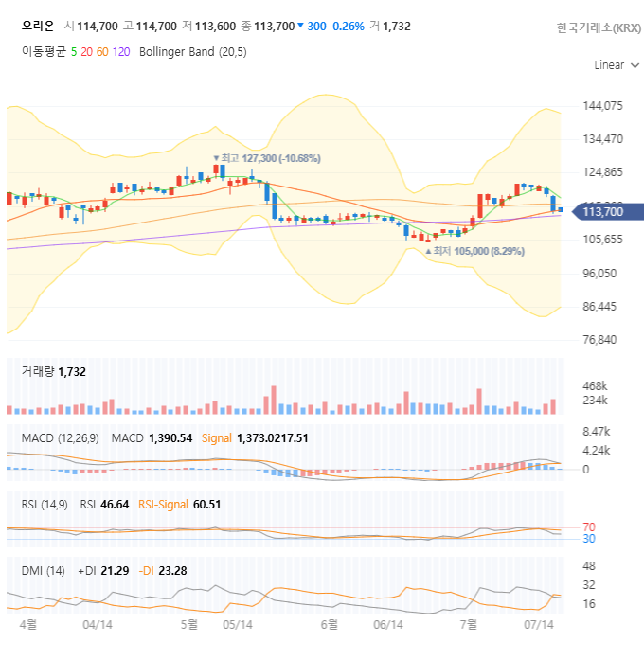Viewport: 644px width, 660px height.
Task: Click the 5월 date axis label
Action: coord(189,624)
